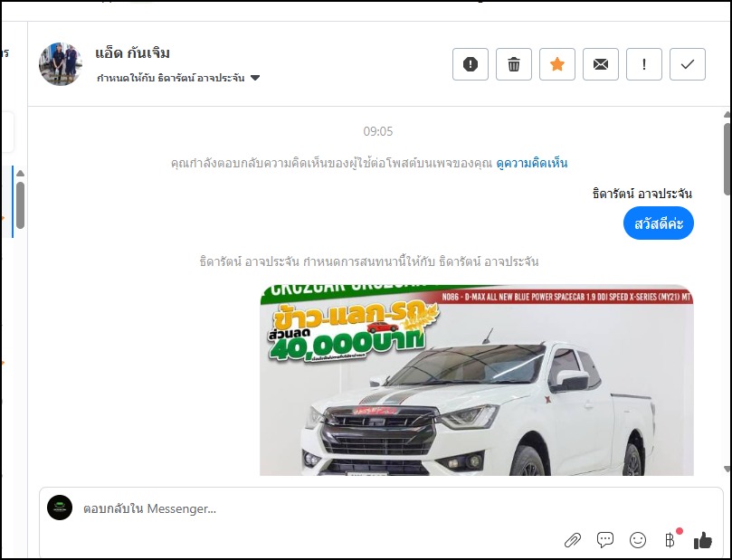Send a thumbs-up like
The image size is (732, 560).
[x=702, y=540]
